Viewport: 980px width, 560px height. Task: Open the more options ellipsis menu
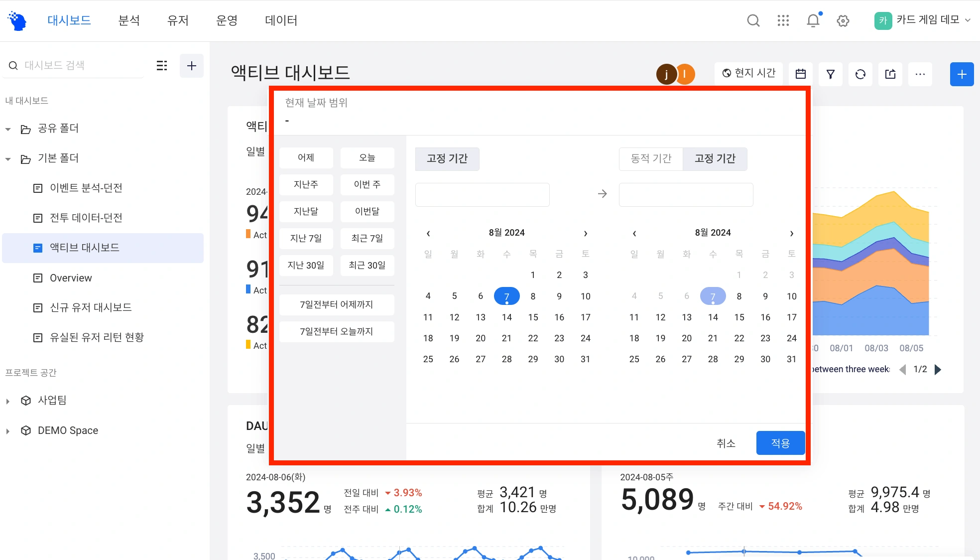(920, 74)
